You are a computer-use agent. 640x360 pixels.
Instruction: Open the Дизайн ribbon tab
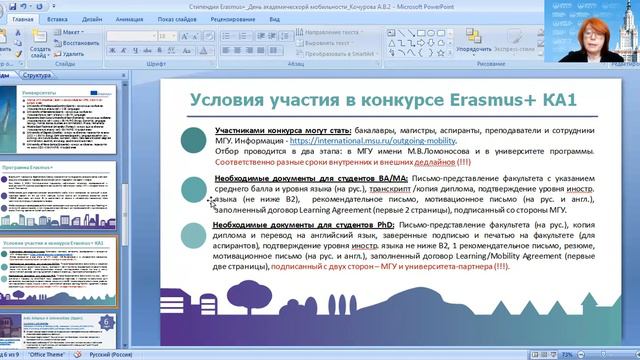click(x=92, y=19)
